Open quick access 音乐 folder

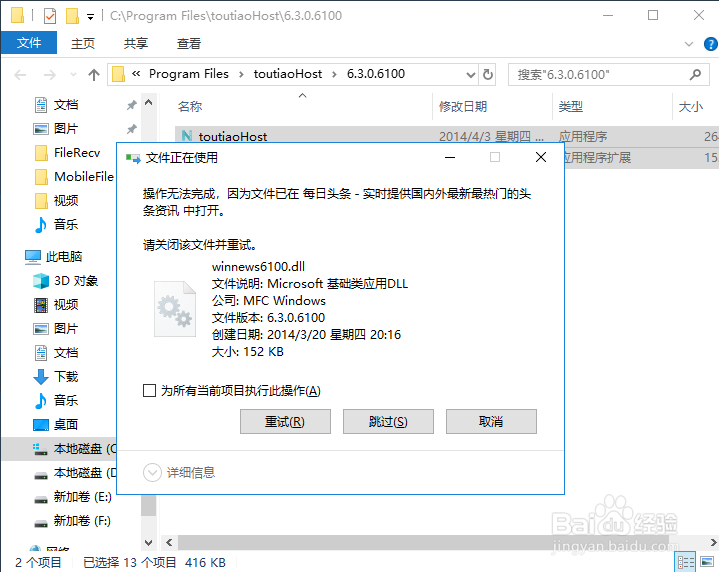point(66,224)
